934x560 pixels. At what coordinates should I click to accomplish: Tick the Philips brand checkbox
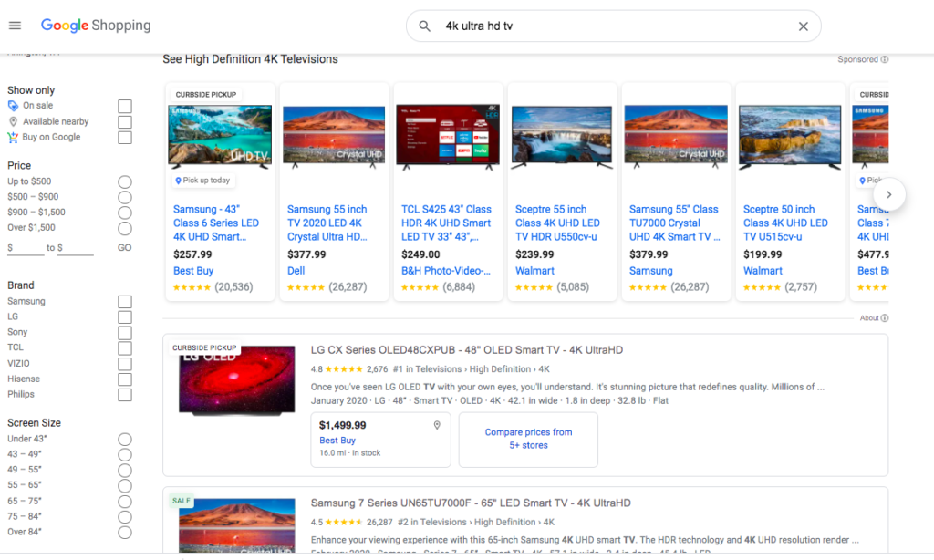(124, 395)
